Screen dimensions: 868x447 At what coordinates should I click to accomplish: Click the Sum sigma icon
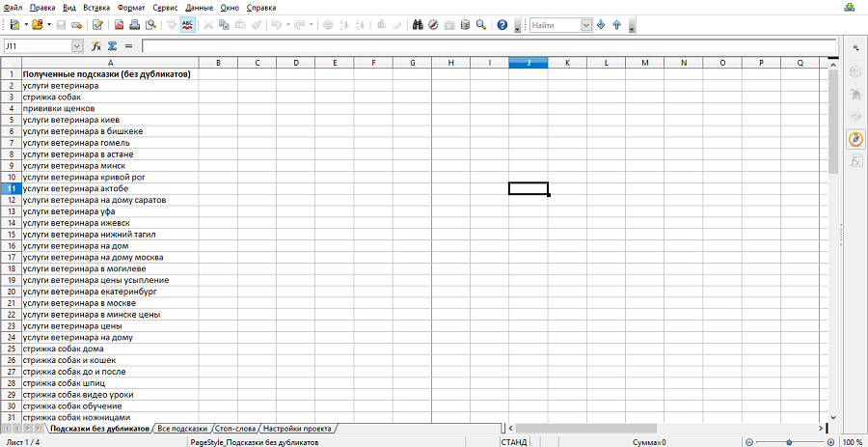tap(112, 46)
